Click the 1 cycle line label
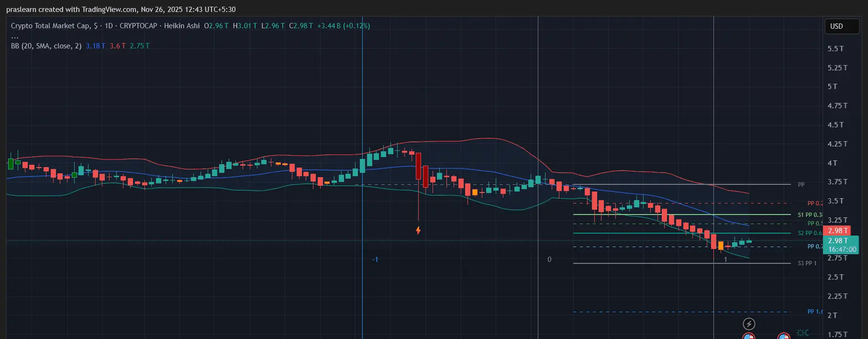Screen dimensions: 868x339 [725, 260]
